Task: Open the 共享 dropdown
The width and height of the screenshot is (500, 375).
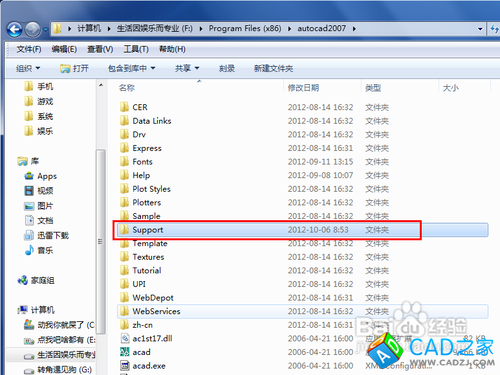Action: tap(187, 68)
